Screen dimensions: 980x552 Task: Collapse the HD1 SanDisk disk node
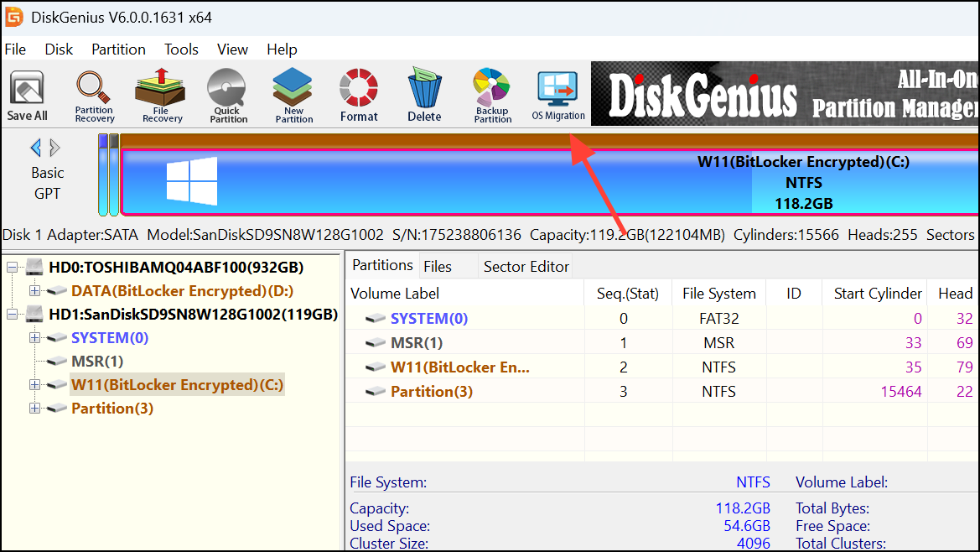coord(12,315)
